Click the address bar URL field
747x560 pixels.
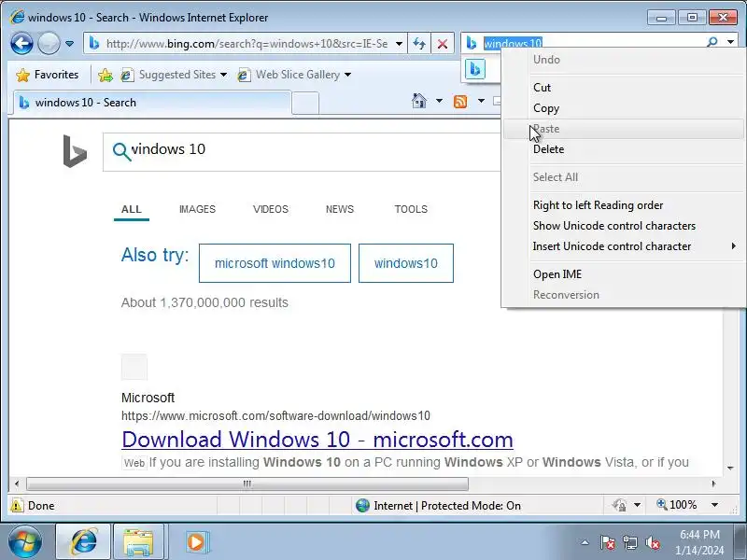247,44
